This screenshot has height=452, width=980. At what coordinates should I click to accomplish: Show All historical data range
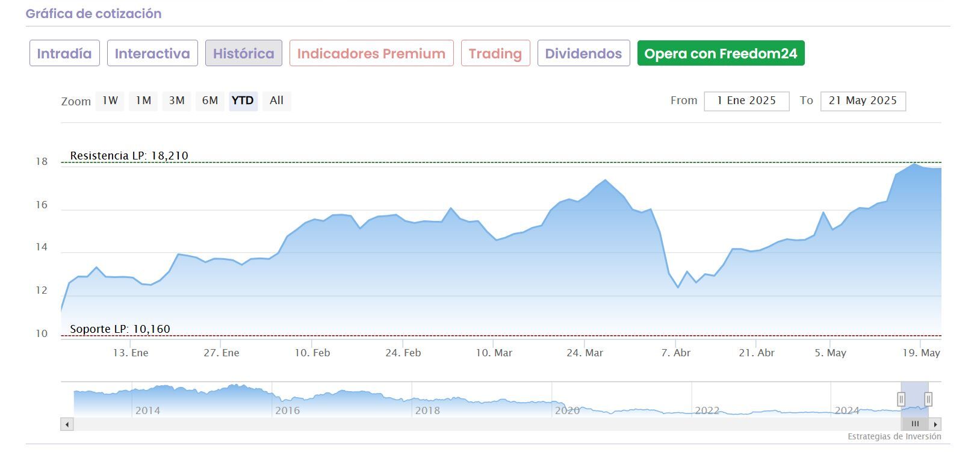[276, 101]
